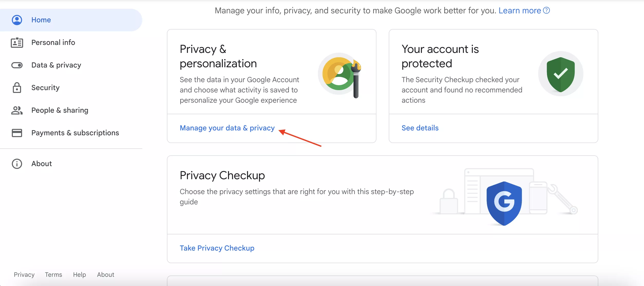Click the Security padlock icon
The width and height of the screenshot is (644, 286).
point(17,88)
